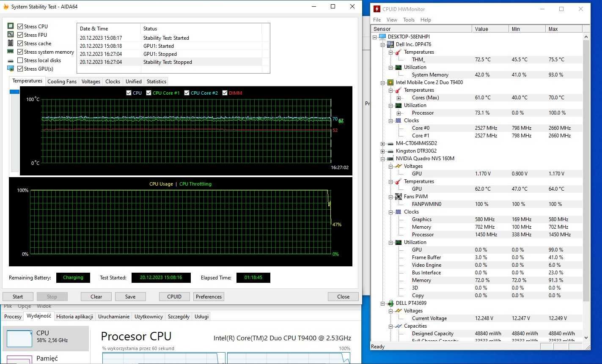Viewport: 602px width, 364px height.
Task: Click the DELL PT43699 battery icon
Action: point(390,303)
